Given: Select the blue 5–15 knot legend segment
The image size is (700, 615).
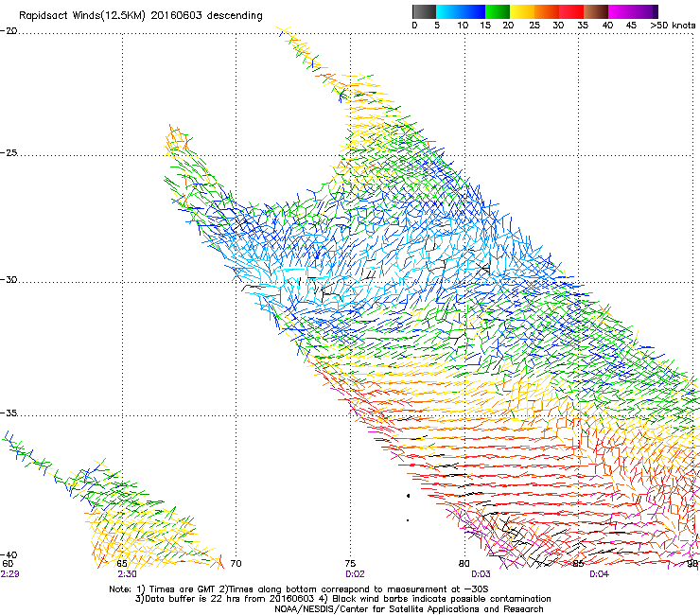Looking at the screenshot, I should (461, 11).
